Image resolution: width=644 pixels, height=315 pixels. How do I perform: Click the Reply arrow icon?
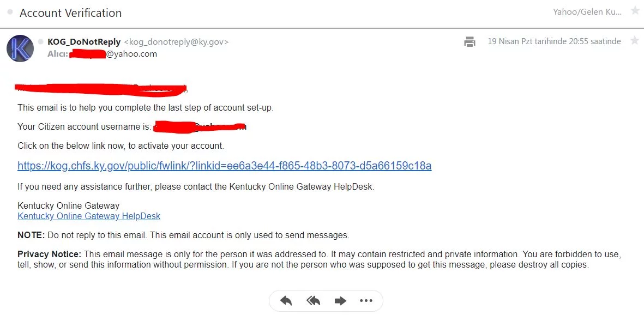point(286,301)
